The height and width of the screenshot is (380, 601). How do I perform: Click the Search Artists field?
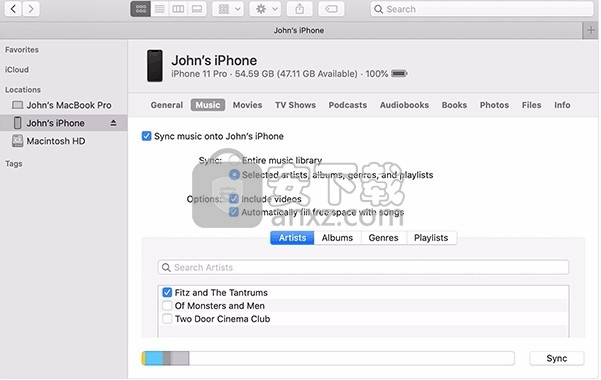[363, 267]
